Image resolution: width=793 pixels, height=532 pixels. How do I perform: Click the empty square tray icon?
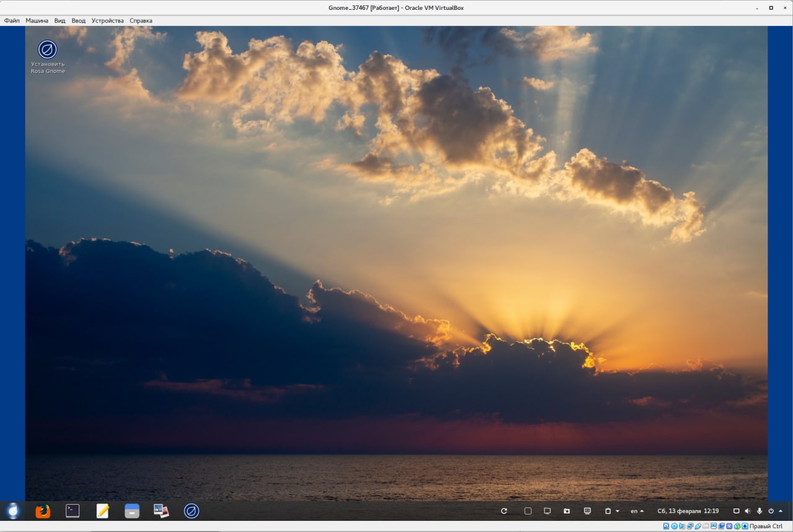(x=528, y=511)
